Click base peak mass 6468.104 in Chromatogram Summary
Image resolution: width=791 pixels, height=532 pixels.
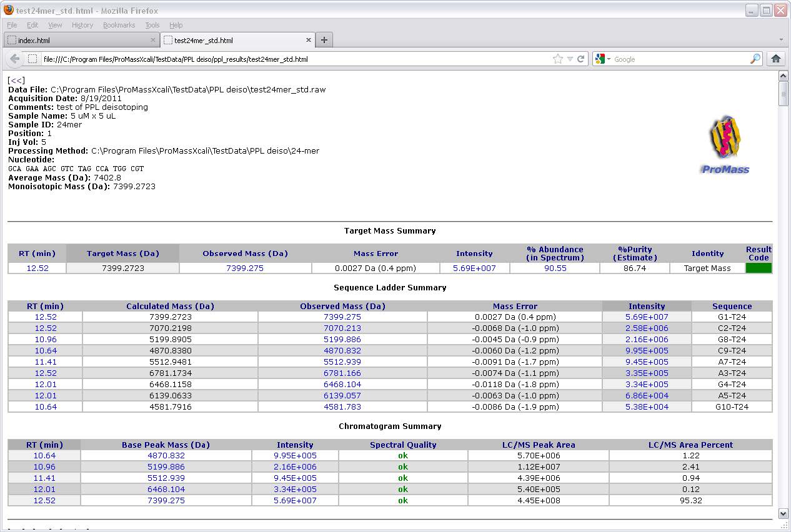pyautogui.click(x=166, y=489)
